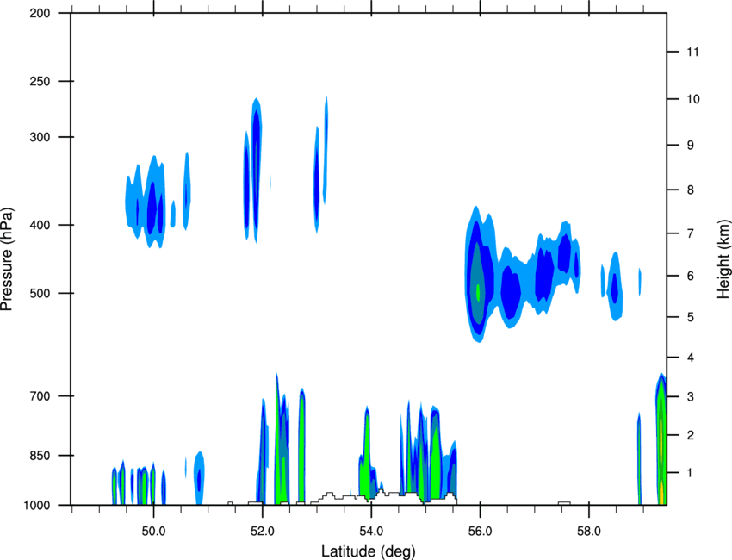This screenshot has height=560, width=732.
Task: Click the 58.0 latitude tick label
Action: pos(589,532)
